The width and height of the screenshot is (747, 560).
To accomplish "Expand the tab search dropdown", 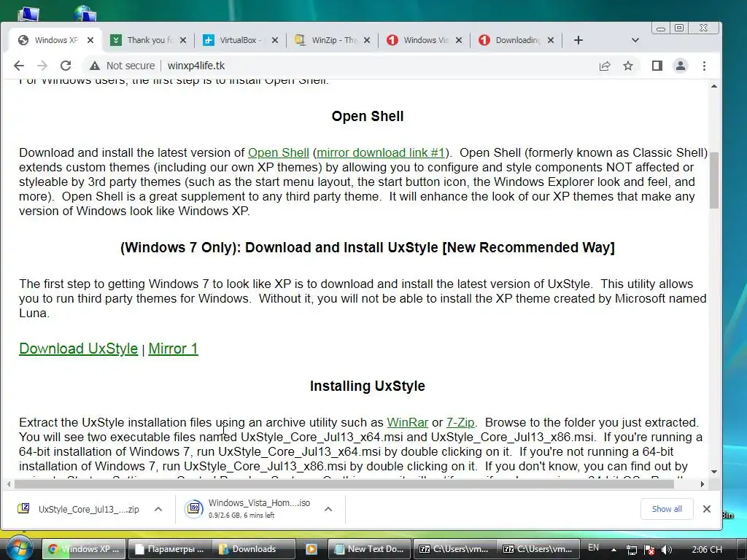I will point(635,41).
